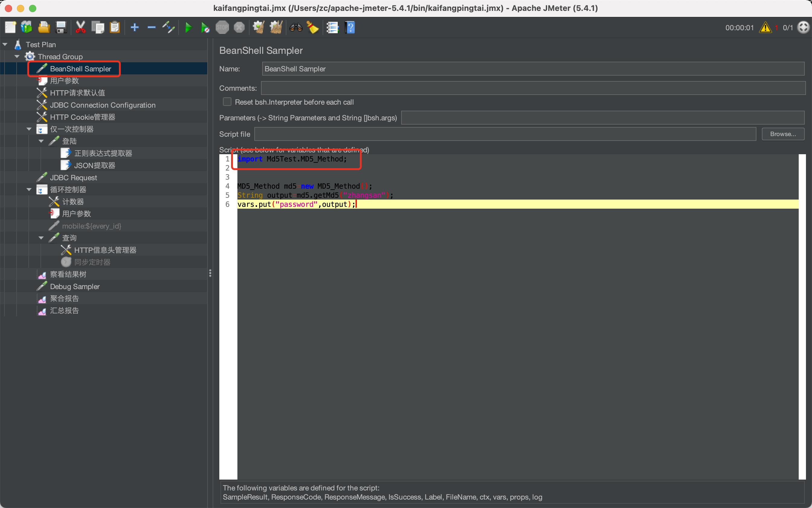Select JDBC Request sampler
The height and width of the screenshot is (508, 812).
click(73, 177)
